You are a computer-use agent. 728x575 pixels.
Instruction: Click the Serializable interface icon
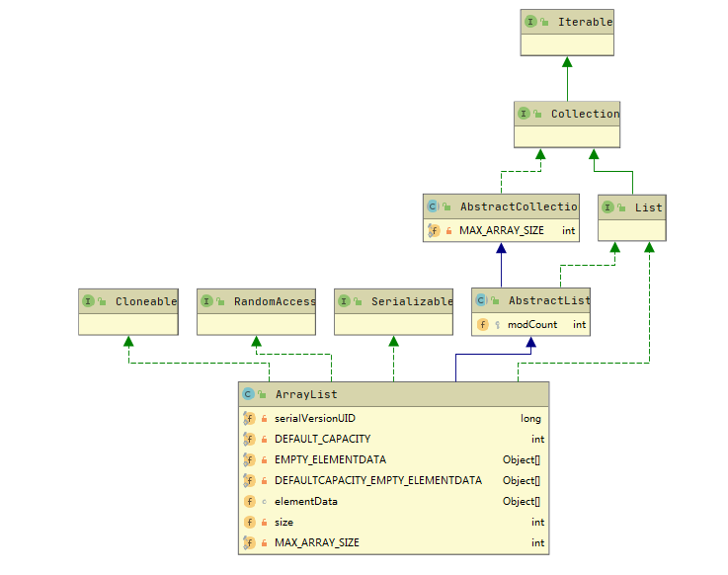(x=344, y=300)
